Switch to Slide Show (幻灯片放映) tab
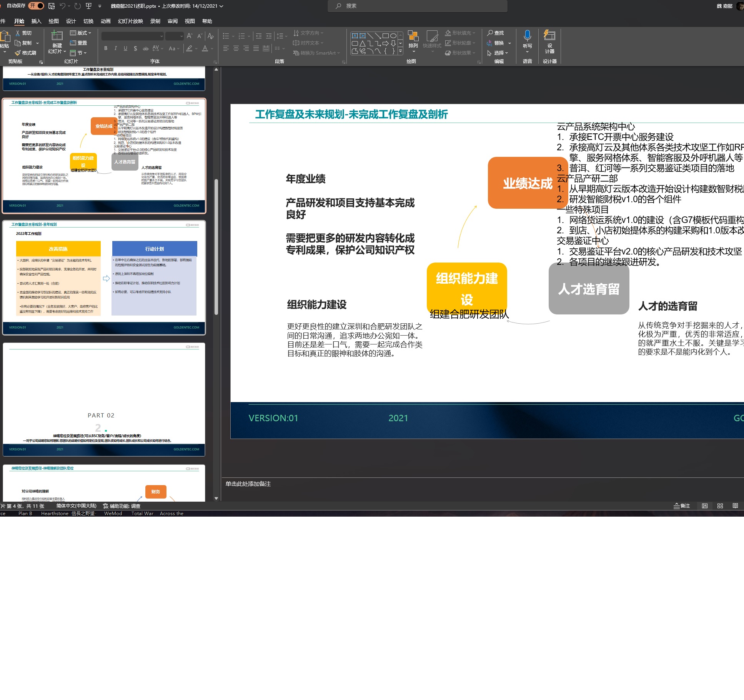This screenshot has width=744, height=700. pos(130,21)
